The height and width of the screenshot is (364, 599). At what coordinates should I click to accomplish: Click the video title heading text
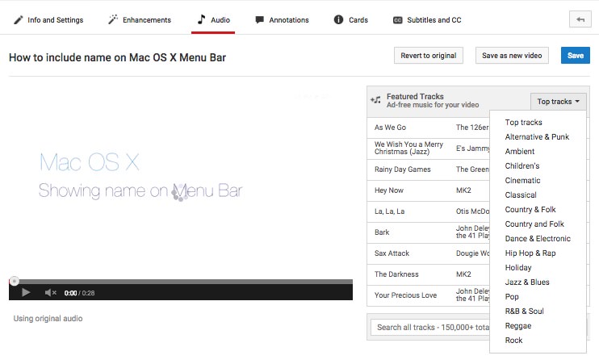point(117,57)
